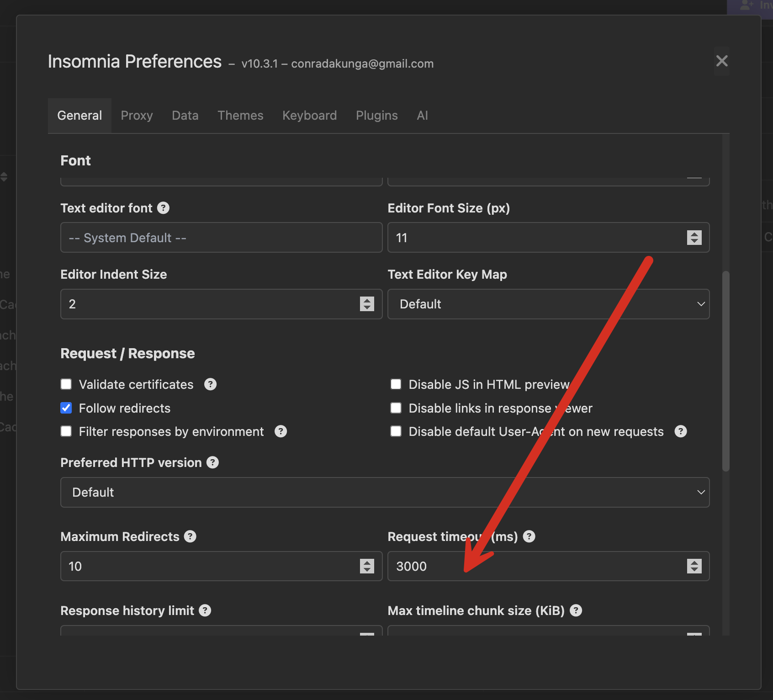Click help icon beside Validate certificates
Screen dimensions: 773x700
tap(210, 384)
